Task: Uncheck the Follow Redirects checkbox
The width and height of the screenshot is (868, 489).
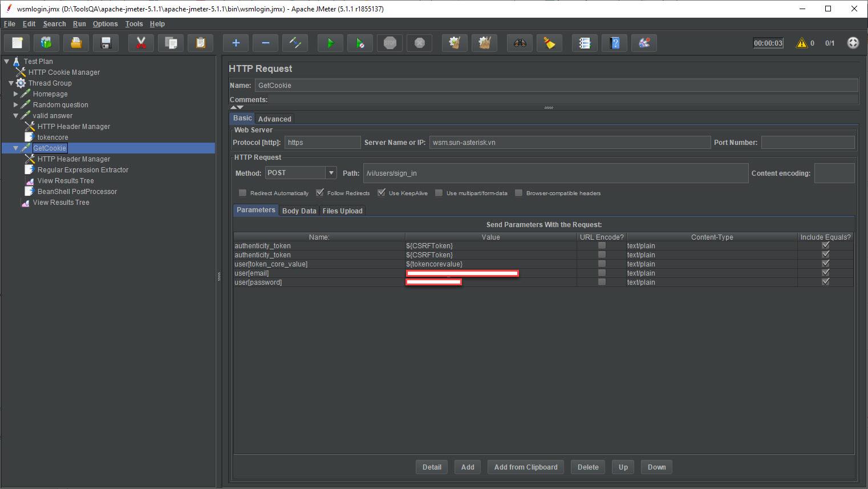Action: 320,193
